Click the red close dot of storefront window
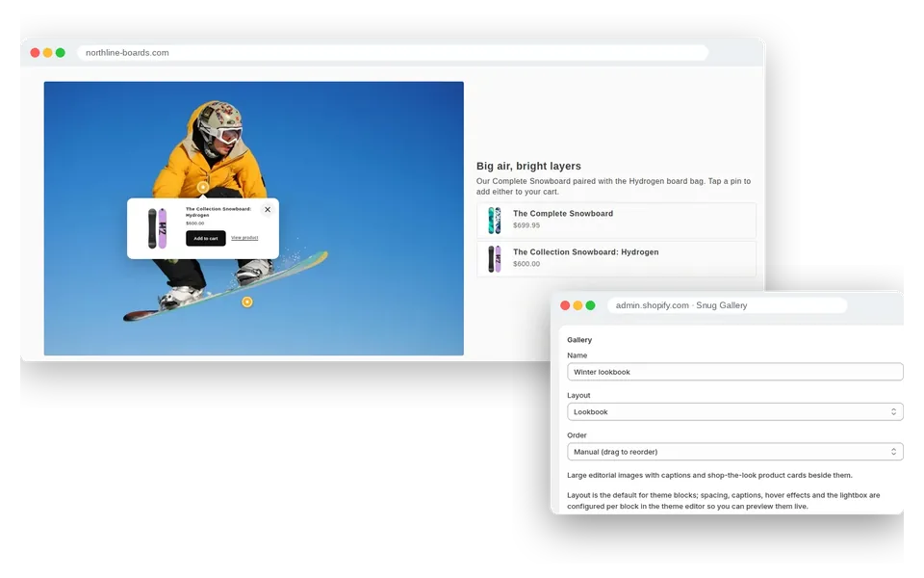 click(35, 52)
